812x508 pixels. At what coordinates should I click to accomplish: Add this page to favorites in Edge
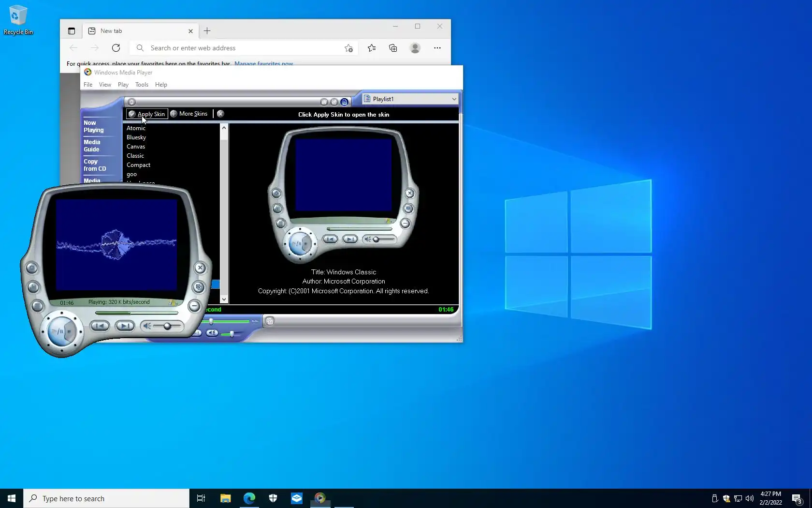coord(348,48)
